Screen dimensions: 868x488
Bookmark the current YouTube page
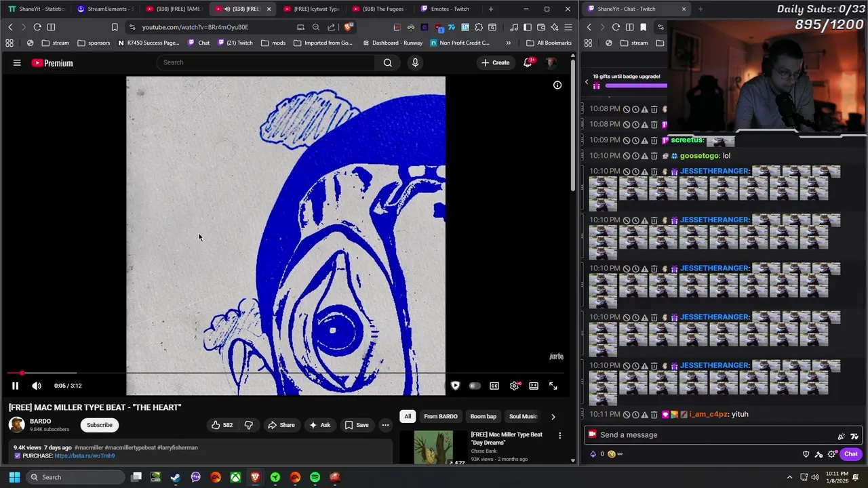(115, 27)
